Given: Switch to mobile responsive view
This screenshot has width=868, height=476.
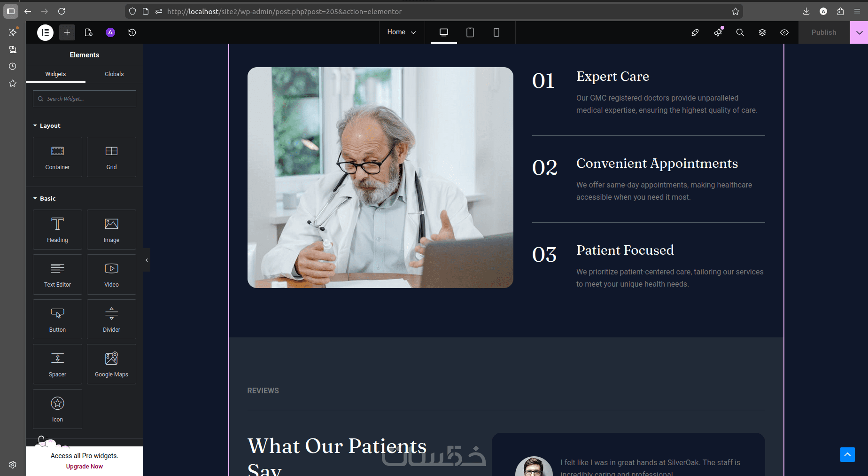Looking at the screenshot, I should coord(496,32).
